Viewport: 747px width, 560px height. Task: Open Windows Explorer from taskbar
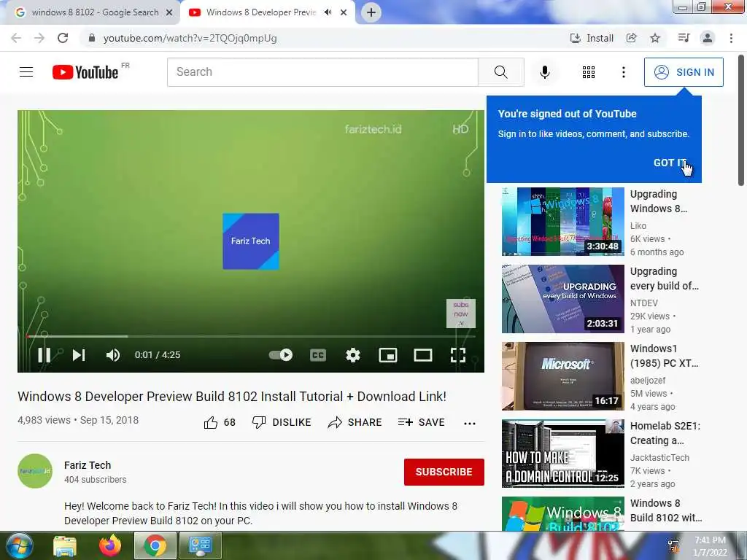65,545
